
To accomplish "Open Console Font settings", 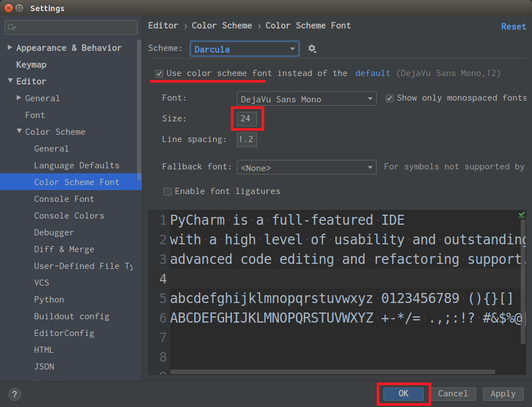I will coord(64,199).
